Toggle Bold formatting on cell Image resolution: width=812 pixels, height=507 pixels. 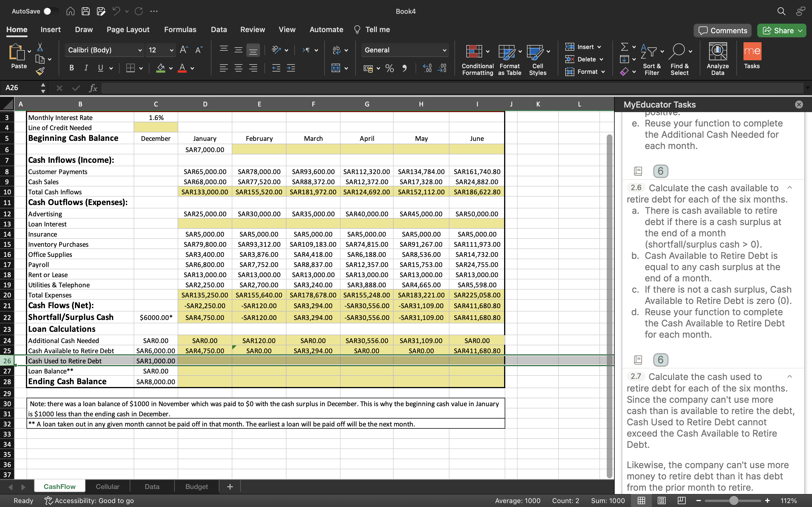click(71, 68)
